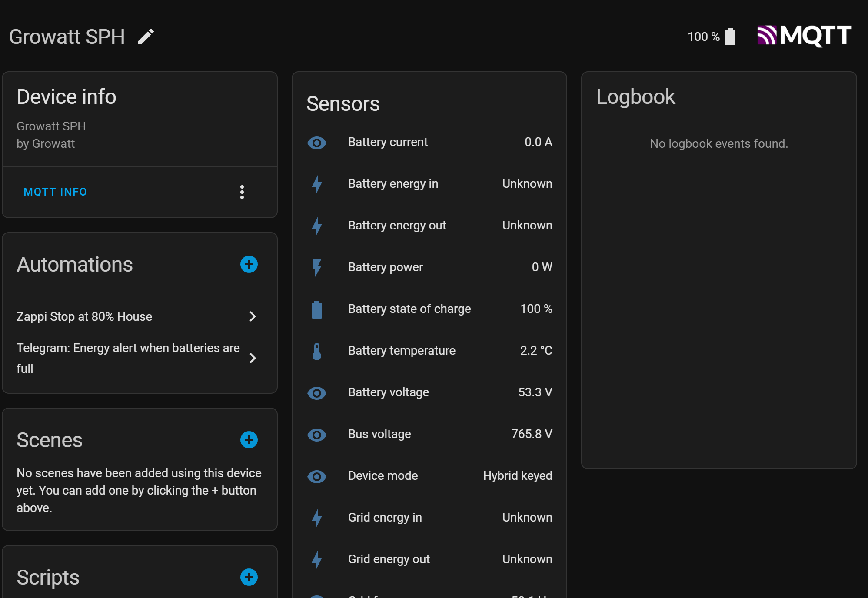Viewport: 868px width, 598px height.
Task: Click the 100 % battery level in header
Action: 703,37
